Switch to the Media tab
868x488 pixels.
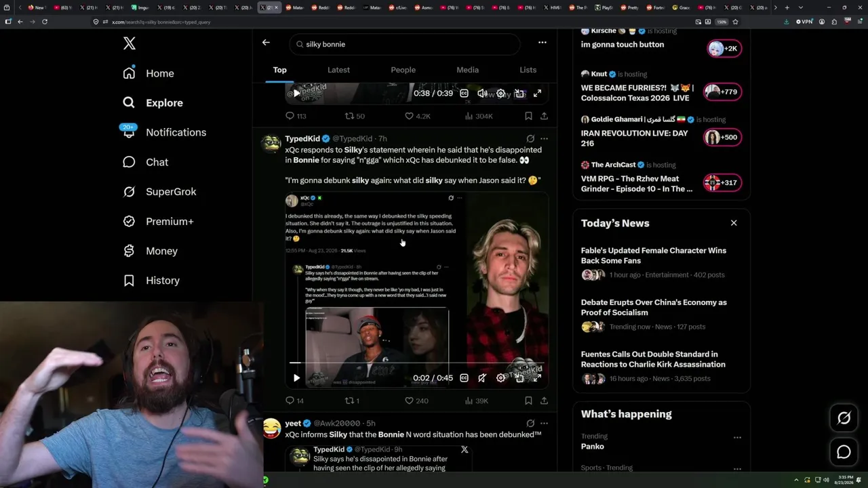pos(467,70)
